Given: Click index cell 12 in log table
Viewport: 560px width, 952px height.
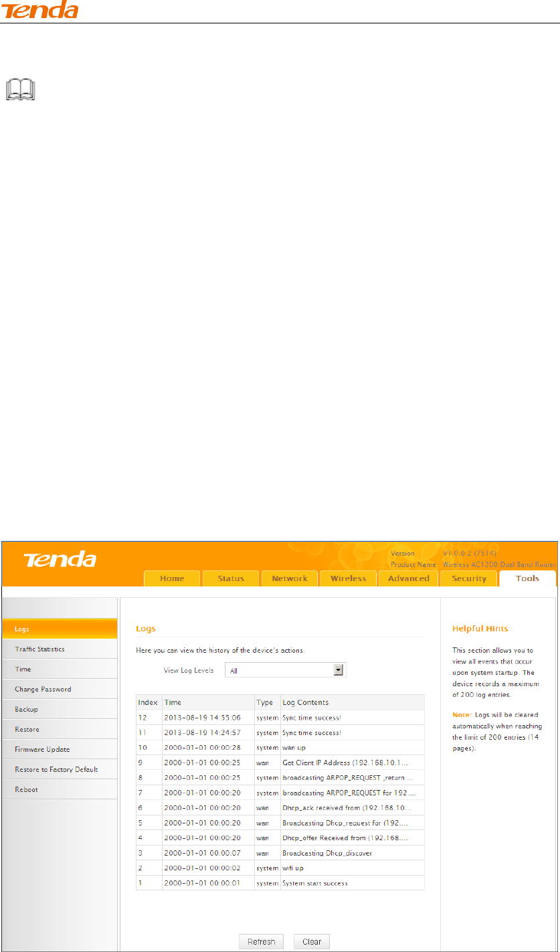Looking at the screenshot, I should (148, 717).
